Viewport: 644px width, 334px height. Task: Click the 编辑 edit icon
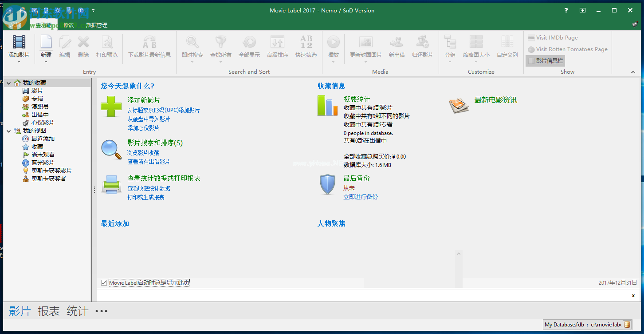pyautogui.click(x=65, y=42)
